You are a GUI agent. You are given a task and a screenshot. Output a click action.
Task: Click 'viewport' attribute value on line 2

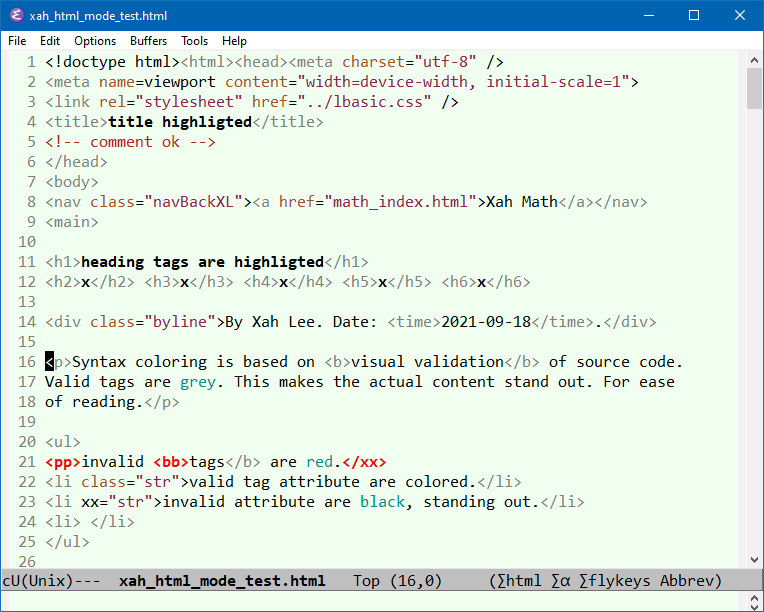180,82
